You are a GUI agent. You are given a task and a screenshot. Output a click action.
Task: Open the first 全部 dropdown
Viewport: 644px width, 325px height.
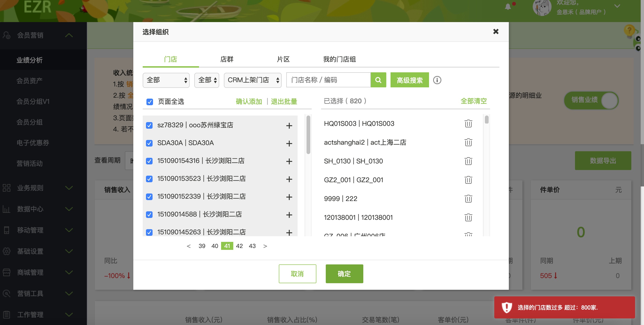point(166,80)
